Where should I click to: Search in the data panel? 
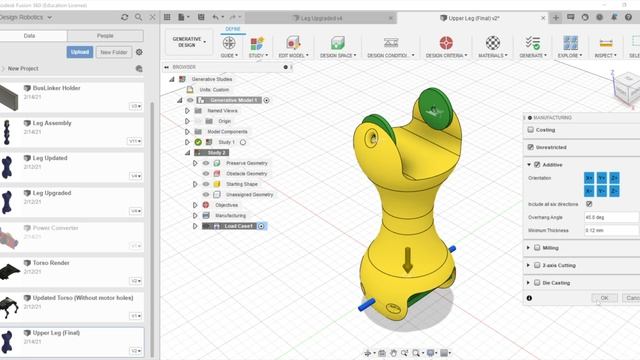[x=138, y=17]
